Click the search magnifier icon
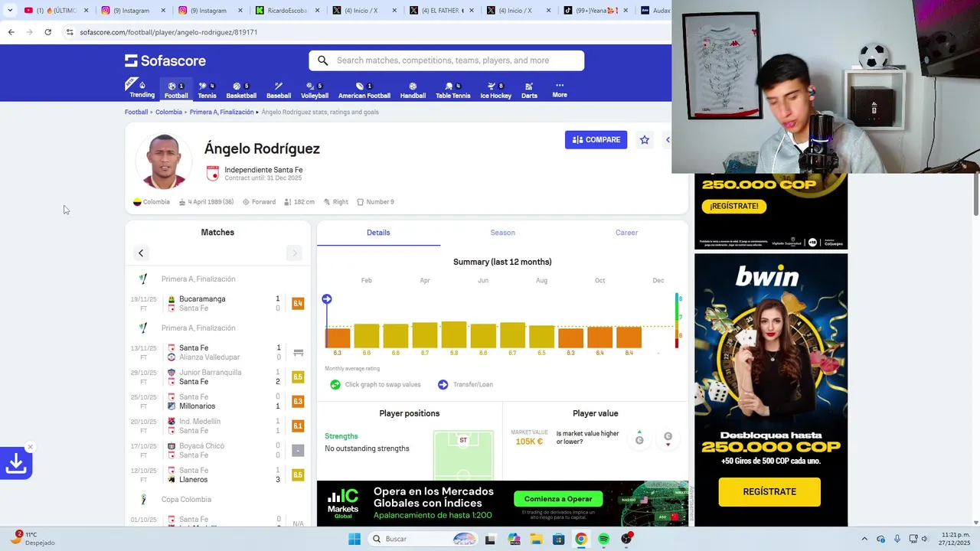Viewport: 980px width, 551px height. pyautogui.click(x=322, y=60)
